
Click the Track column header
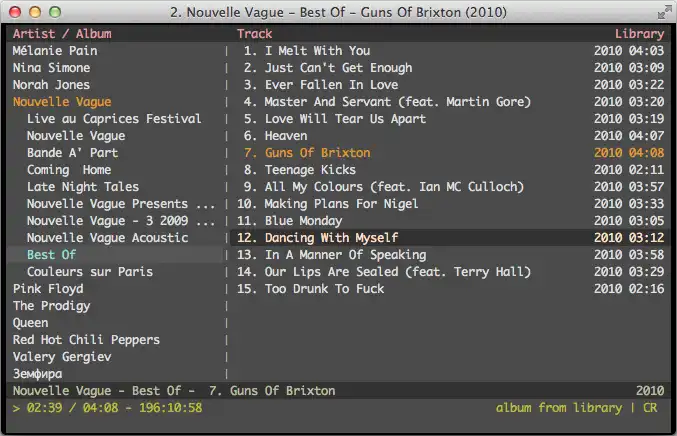coord(254,34)
